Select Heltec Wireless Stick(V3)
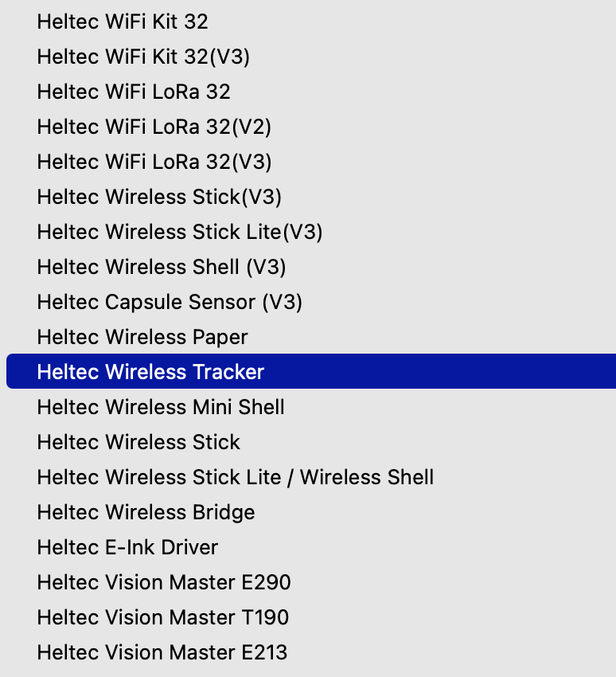Image resolution: width=616 pixels, height=677 pixels. click(x=159, y=197)
